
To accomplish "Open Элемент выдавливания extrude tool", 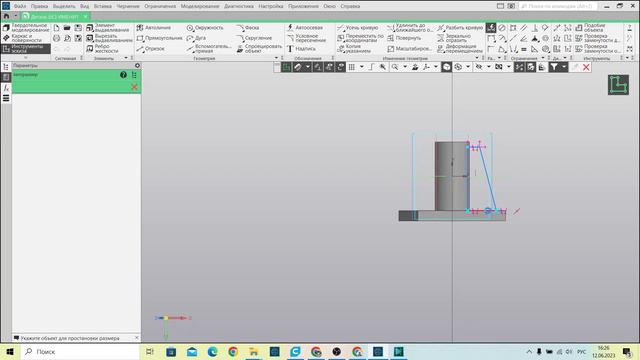I will 109,28.
